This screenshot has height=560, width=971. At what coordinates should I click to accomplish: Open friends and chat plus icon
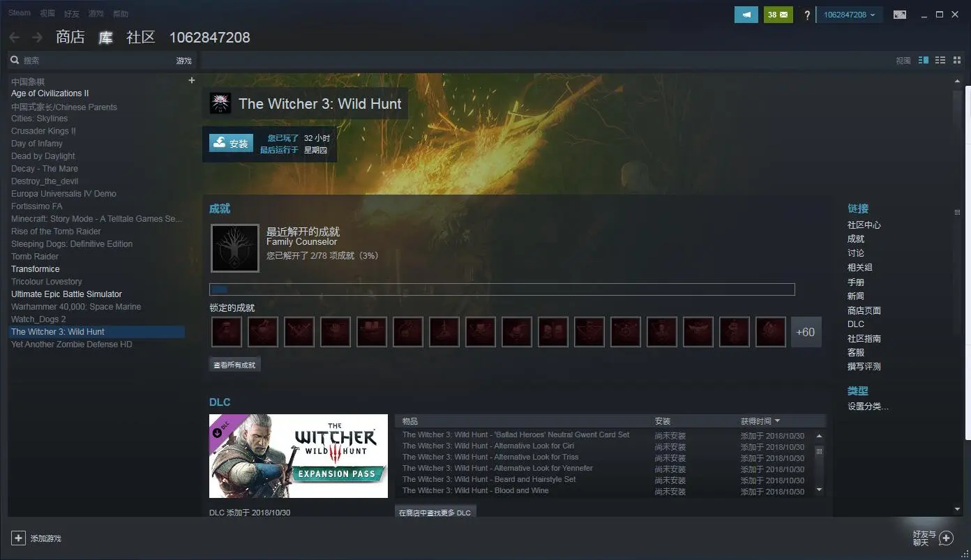tap(946, 538)
